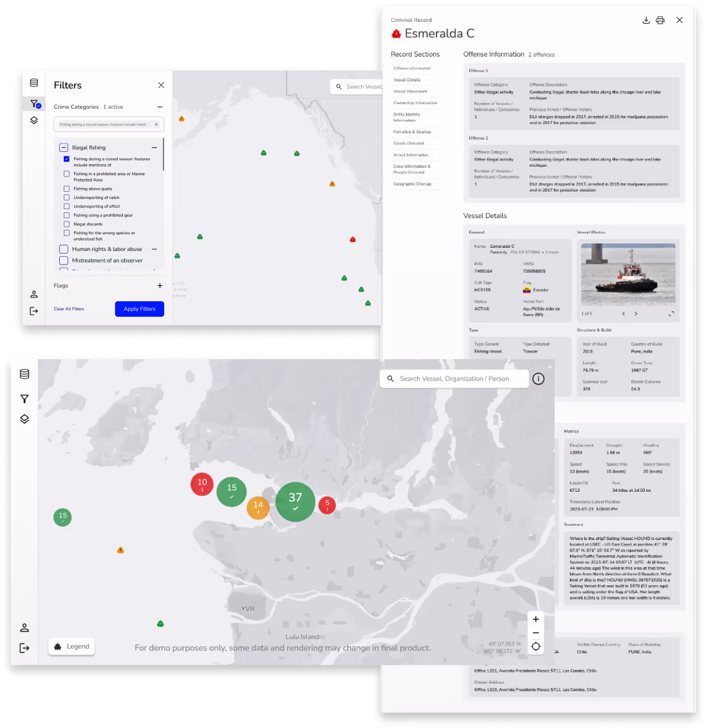Image resolution: width=706 pixels, height=728 pixels.
Task: Expand vessel photo to fullscreen
Action: (671, 314)
